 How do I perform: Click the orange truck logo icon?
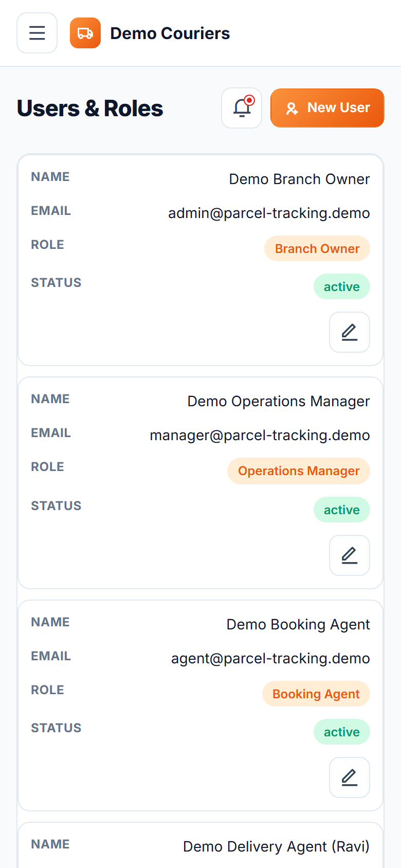85,33
